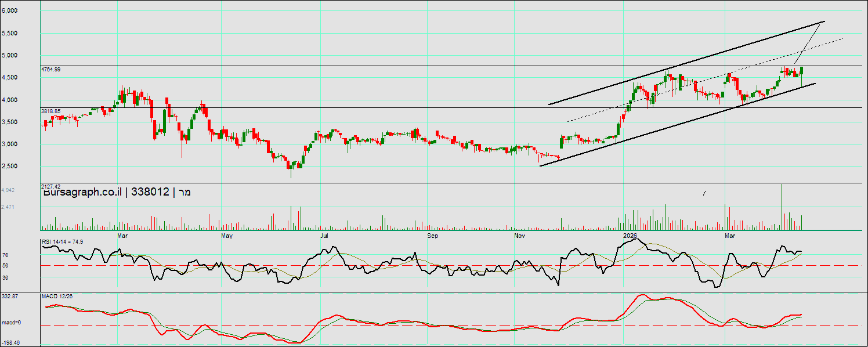The width and height of the screenshot is (868, 347).
Task: Click the Sep label on the time axis
Action: coord(432,236)
